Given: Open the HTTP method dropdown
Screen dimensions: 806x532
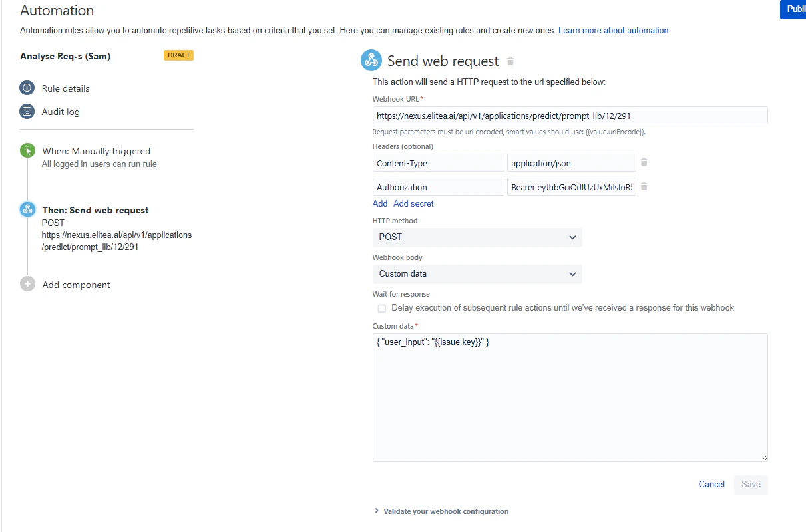Looking at the screenshot, I should [x=477, y=237].
